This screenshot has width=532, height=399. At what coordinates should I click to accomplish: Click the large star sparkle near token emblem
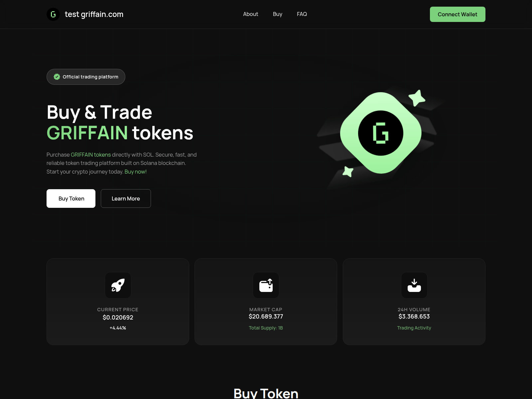pyautogui.click(x=417, y=98)
